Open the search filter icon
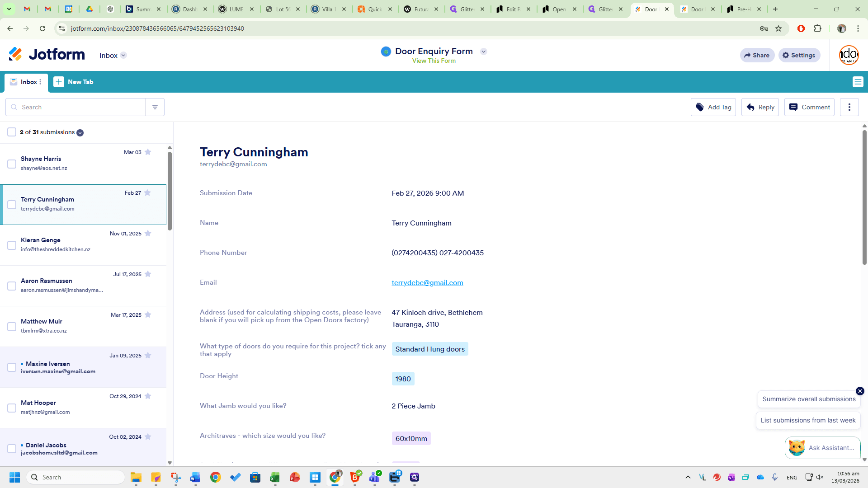The height and width of the screenshot is (488, 868). [155, 107]
